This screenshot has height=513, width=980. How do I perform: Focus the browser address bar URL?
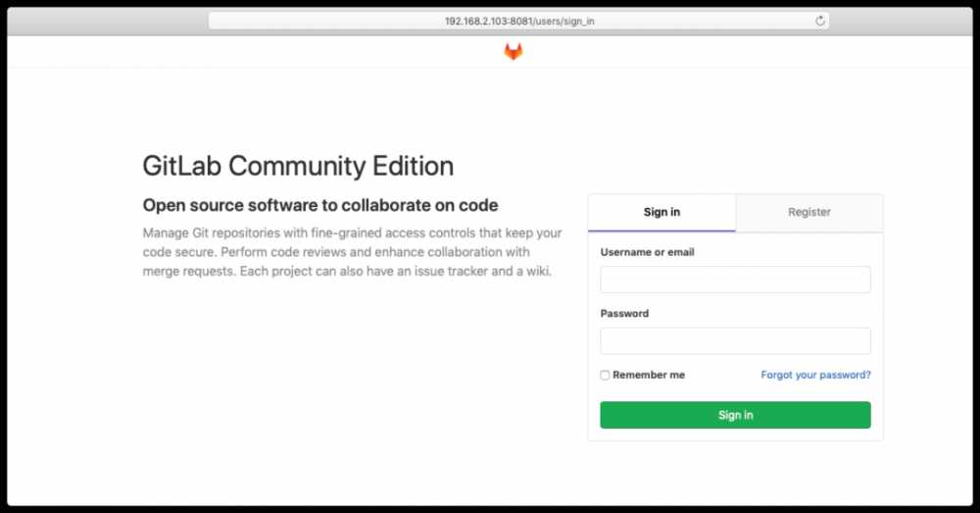click(x=519, y=22)
